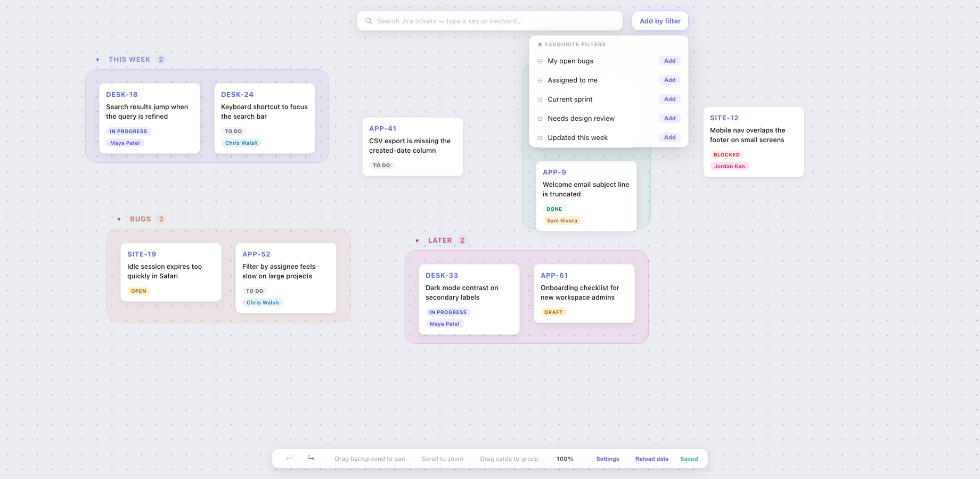Collapse the LATER group
980x479 pixels.
pyautogui.click(x=417, y=241)
